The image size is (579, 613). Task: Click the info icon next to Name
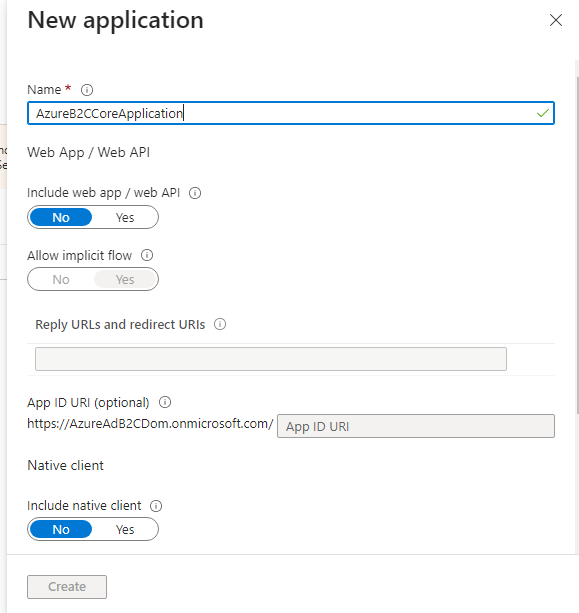pos(87,90)
